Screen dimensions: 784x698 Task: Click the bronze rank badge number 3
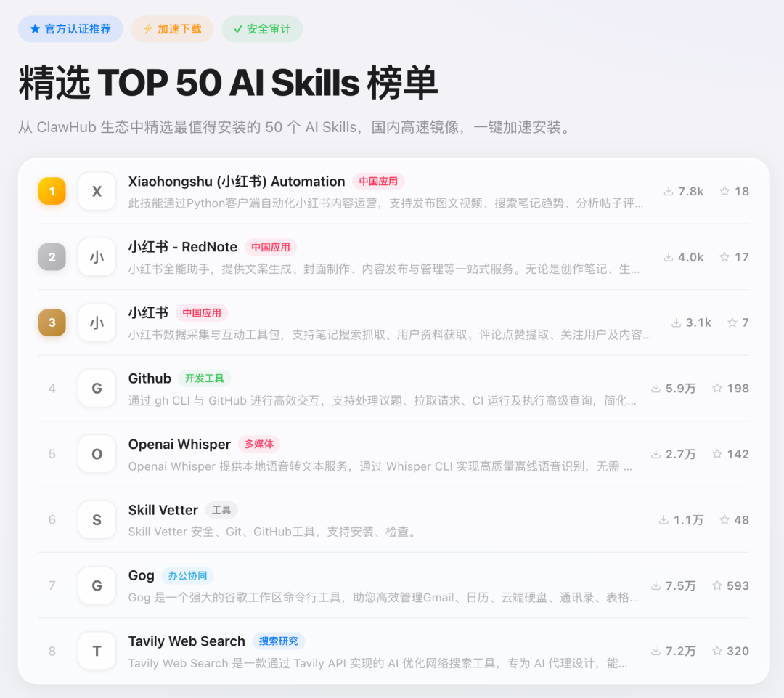(52, 322)
